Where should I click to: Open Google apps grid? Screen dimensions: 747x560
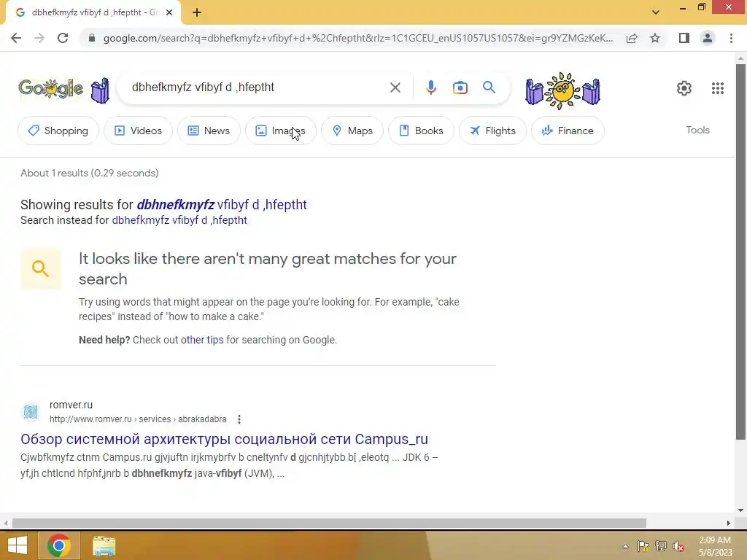(x=718, y=88)
